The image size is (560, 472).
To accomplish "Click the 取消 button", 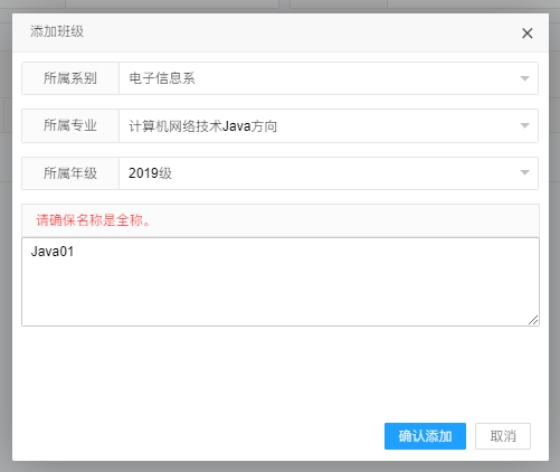I will click(502, 436).
